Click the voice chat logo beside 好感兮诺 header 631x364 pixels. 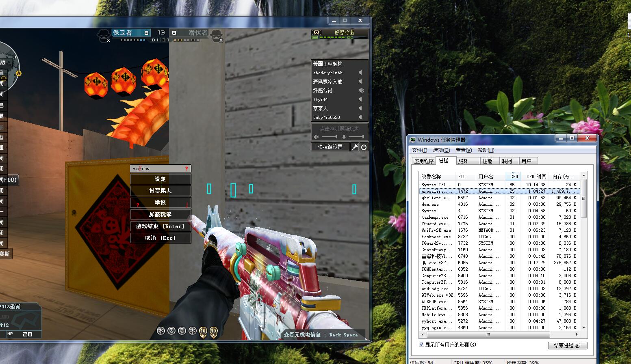pos(316,32)
